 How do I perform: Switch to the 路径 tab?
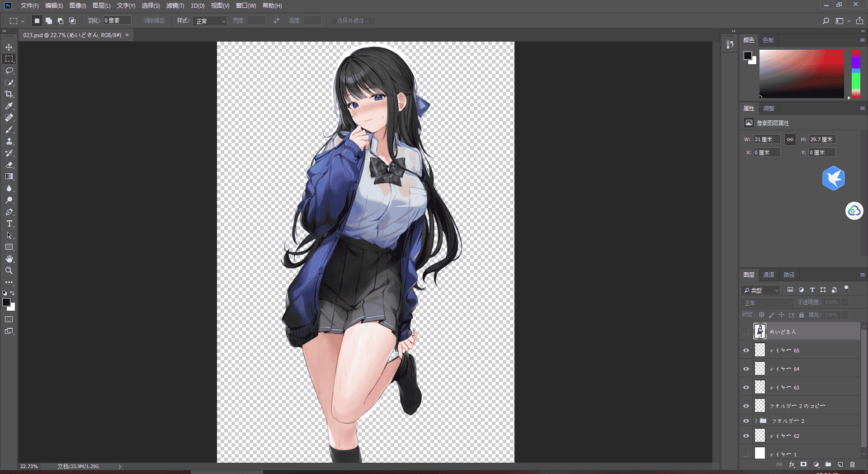point(789,275)
